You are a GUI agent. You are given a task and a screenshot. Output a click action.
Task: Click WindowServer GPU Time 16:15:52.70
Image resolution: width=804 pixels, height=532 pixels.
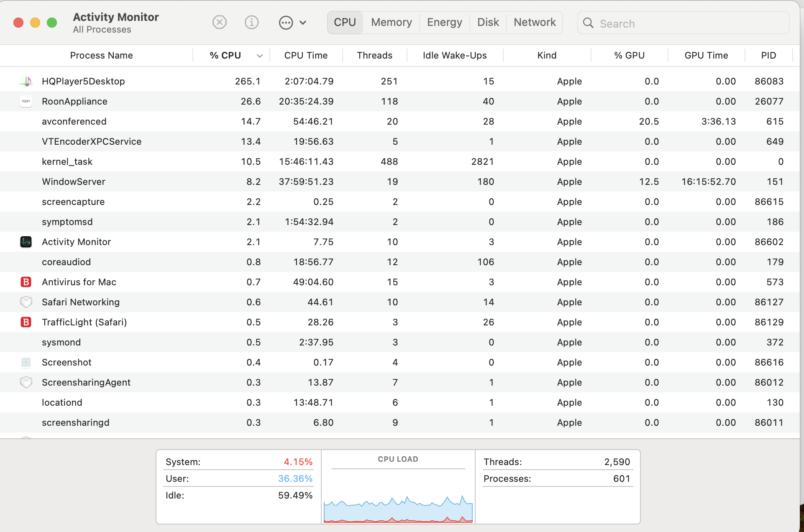[709, 182]
